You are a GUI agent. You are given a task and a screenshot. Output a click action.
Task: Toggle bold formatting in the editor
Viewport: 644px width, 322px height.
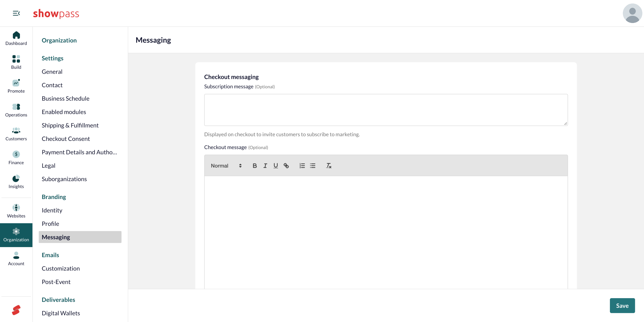click(255, 166)
